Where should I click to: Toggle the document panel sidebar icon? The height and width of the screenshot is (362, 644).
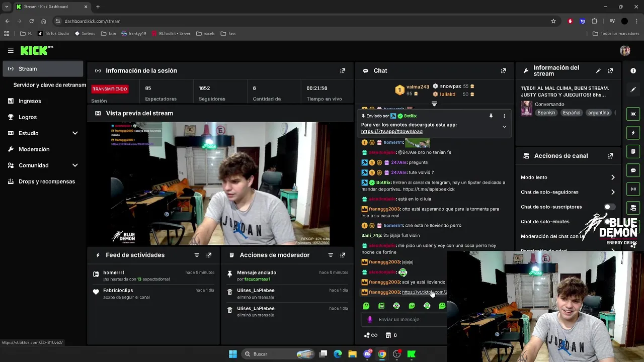pyautogui.click(x=633, y=151)
